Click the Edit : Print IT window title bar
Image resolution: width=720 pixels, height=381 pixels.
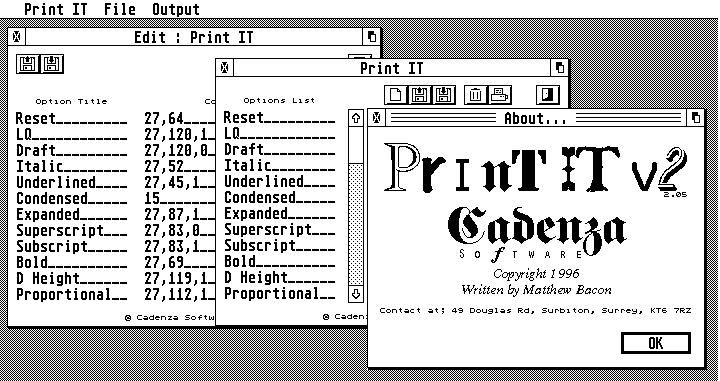tap(194, 37)
